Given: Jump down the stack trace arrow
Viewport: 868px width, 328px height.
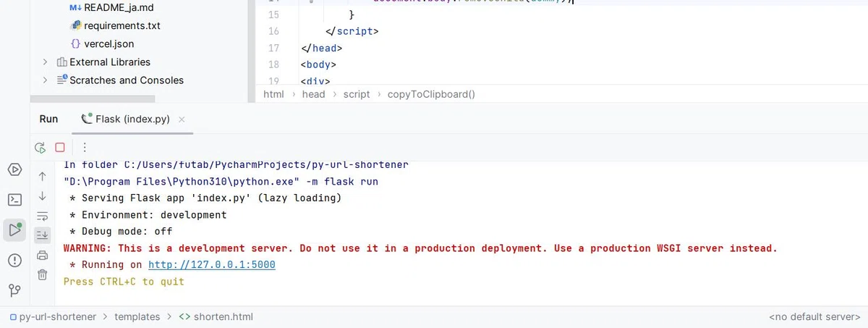Looking at the screenshot, I should tap(42, 195).
